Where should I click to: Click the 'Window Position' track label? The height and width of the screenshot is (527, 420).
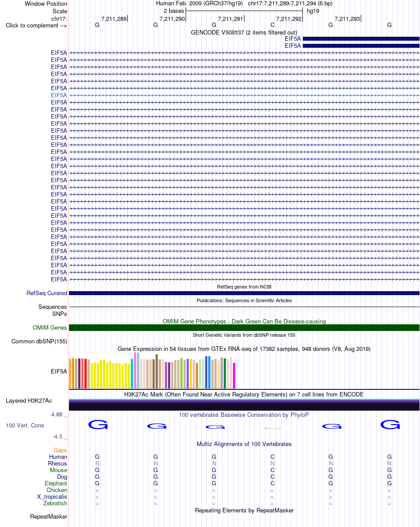pyautogui.click(x=46, y=4)
